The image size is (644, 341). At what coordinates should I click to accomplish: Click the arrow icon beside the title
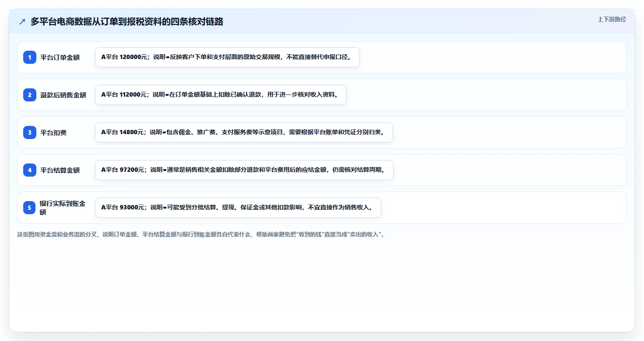(22, 21)
